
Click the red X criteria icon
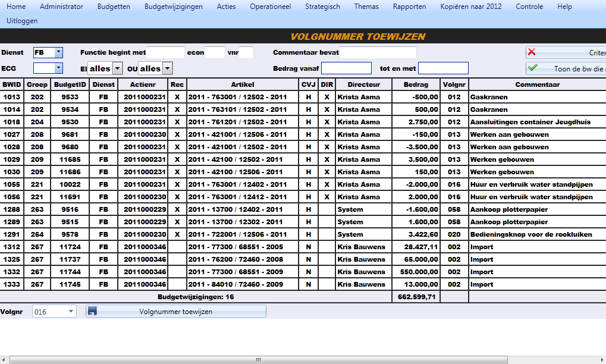pos(532,52)
